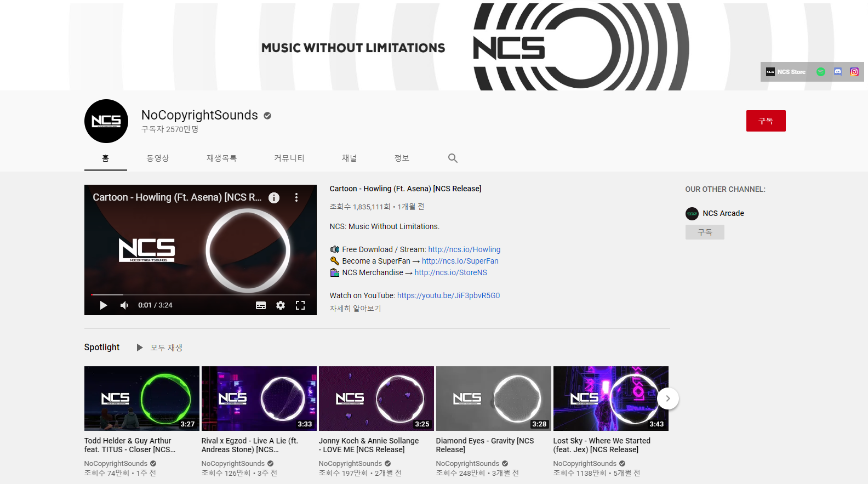This screenshot has width=868, height=484.
Task: Click the Todd Helder & Guy Arthur title
Action: 130,445
